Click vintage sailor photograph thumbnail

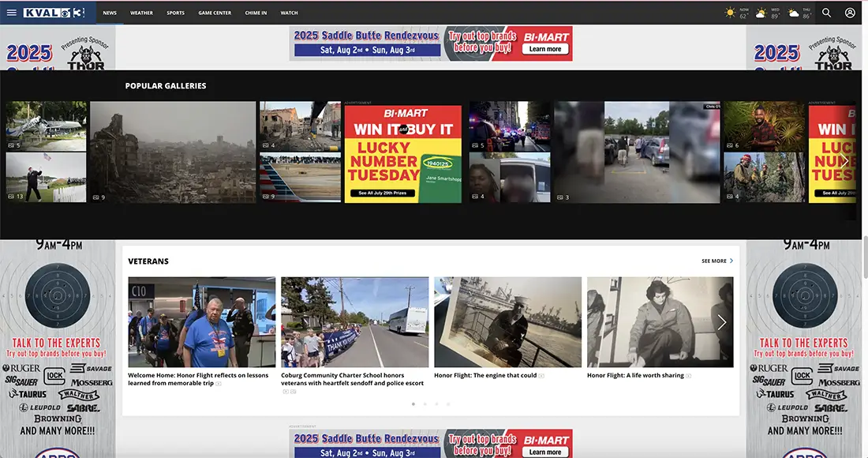507,322
